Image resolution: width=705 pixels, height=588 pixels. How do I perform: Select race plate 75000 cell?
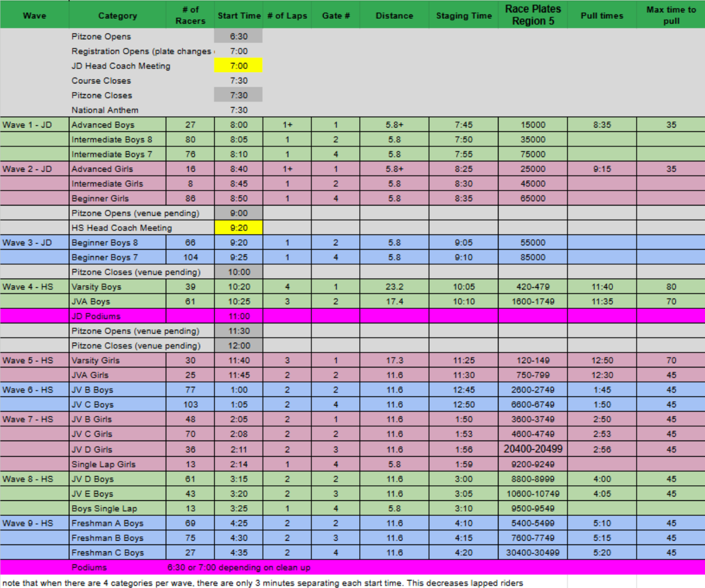533,154
